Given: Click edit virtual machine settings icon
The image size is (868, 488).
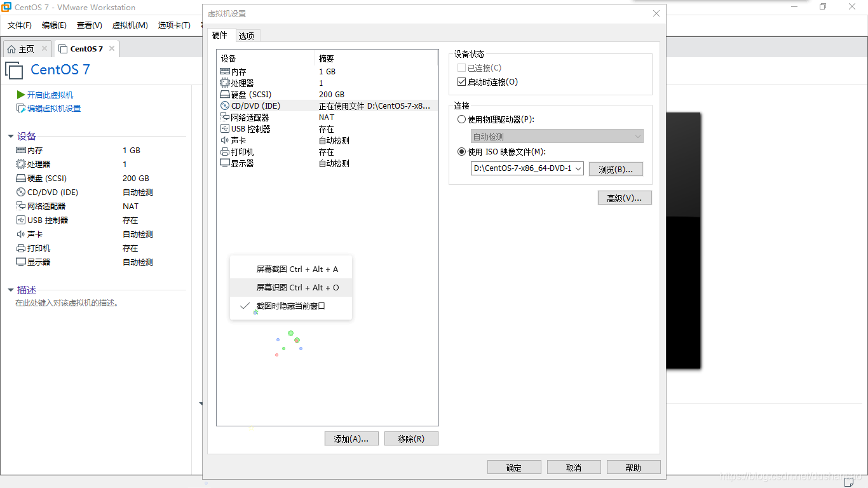Looking at the screenshot, I should point(21,108).
